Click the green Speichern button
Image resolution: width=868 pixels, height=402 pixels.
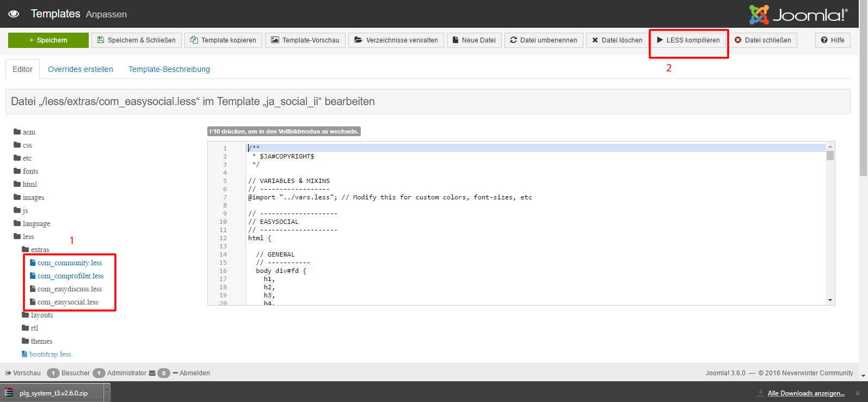(48, 40)
